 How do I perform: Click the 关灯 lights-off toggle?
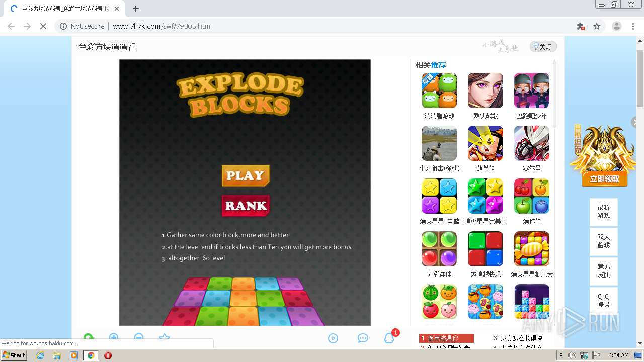point(543,47)
